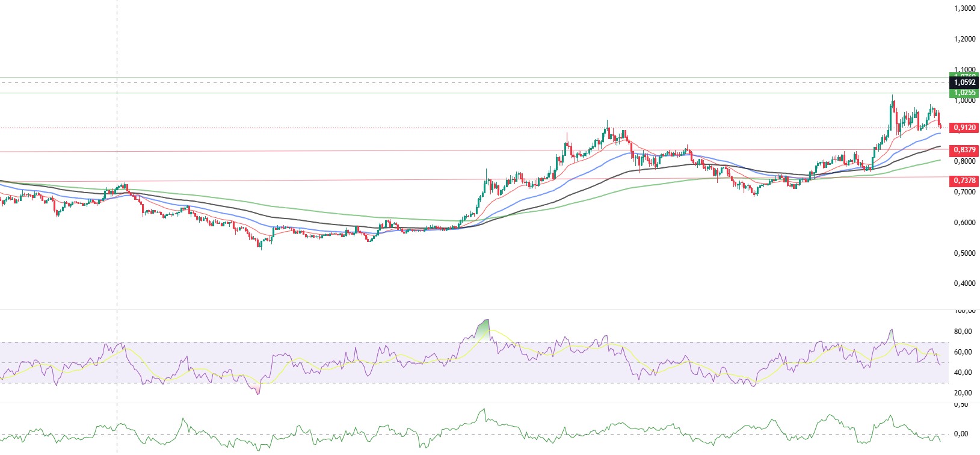This screenshot has height=455, width=980.
Task: Click the 40,00 RSI scale label
Action: 964,372
